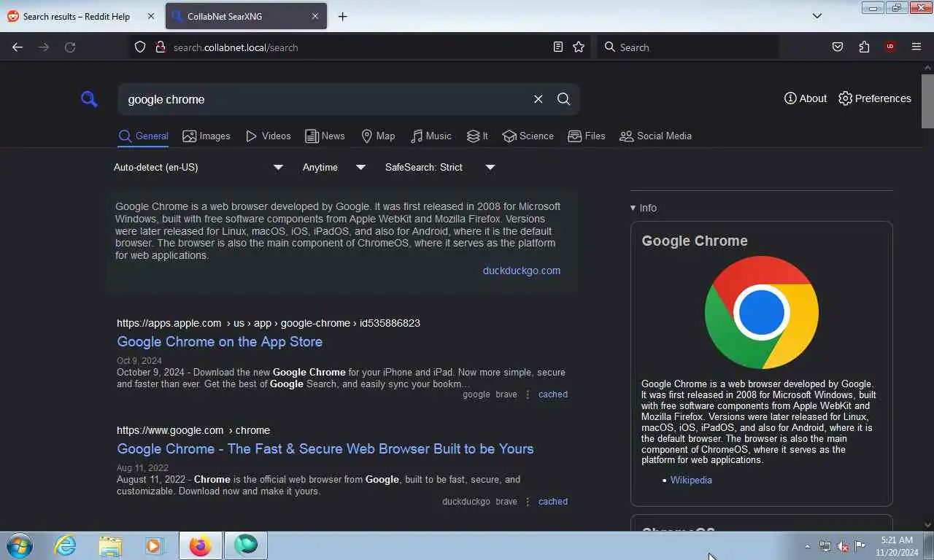The image size is (934, 560).
Task: Open SafeSearch: Strict dropdown
Action: (x=440, y=167)
